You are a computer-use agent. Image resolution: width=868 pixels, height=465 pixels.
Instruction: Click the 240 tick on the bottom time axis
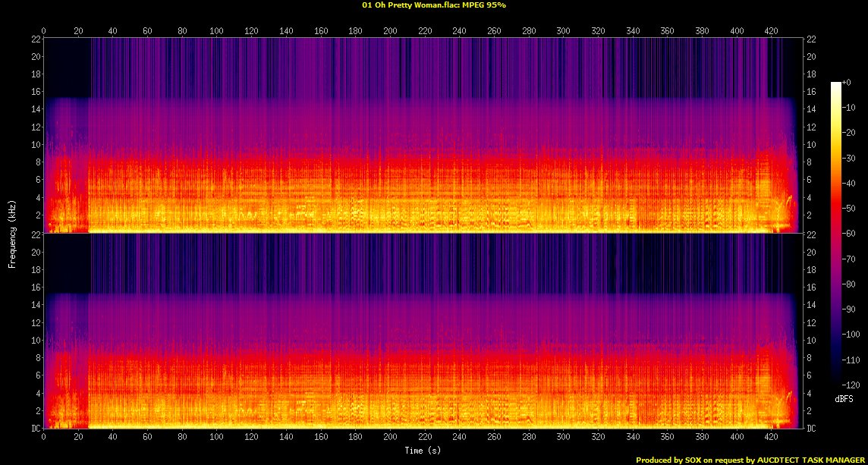tap(460, 438)
